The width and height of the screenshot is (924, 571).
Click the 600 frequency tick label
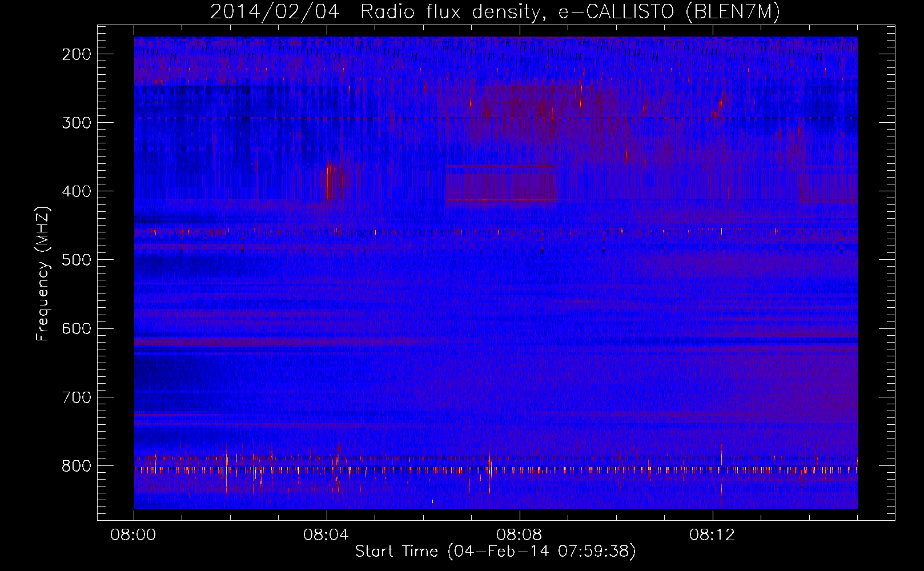tap(77, 328)
